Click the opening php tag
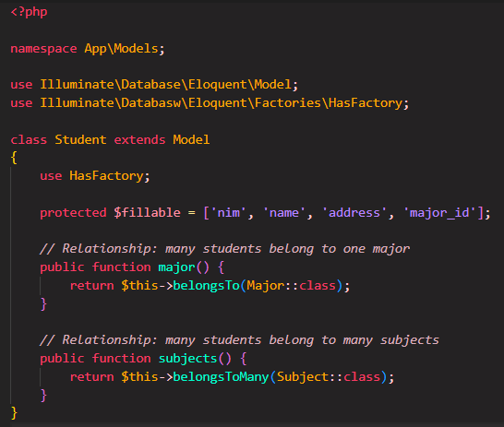Screen dimensions: 504x427 [x=29, y=12]
